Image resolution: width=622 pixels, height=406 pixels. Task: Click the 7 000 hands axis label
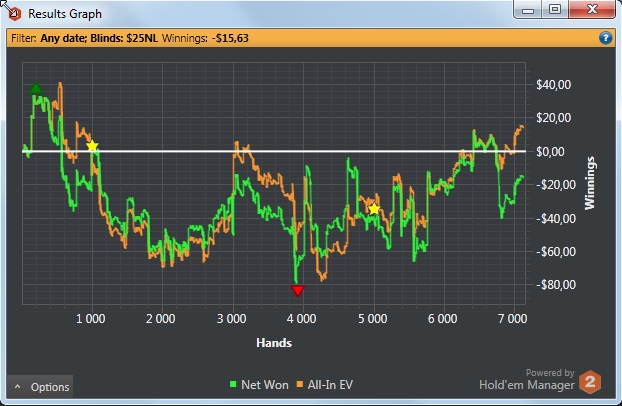pyautogui.click(x=513, y=319)
